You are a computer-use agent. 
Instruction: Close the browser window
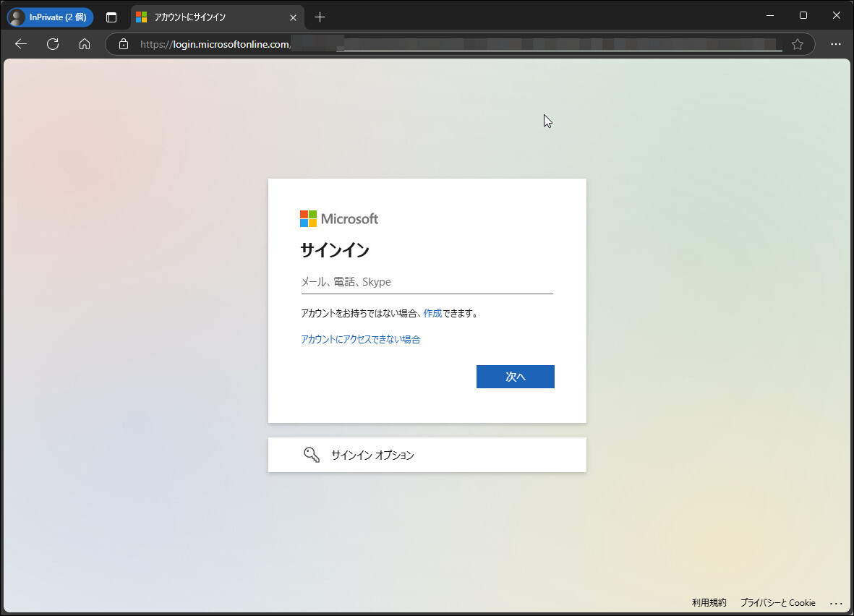pos(837,15)
